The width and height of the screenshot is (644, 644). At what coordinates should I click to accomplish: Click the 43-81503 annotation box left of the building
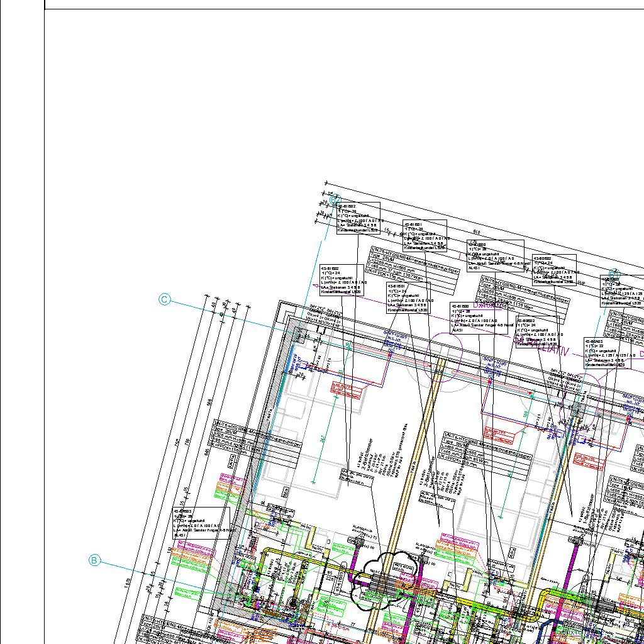[201, 523]
